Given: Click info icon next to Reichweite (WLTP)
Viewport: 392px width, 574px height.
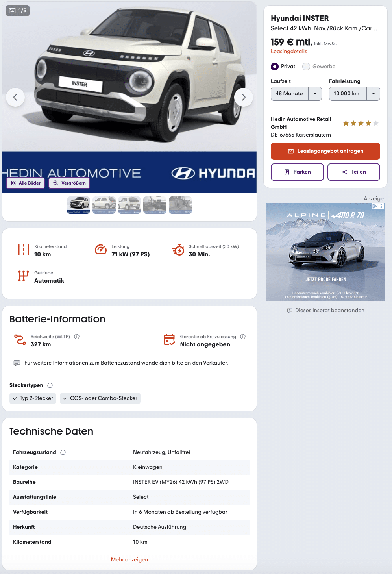Looking at the screenshot, I should tap(77, 337).
